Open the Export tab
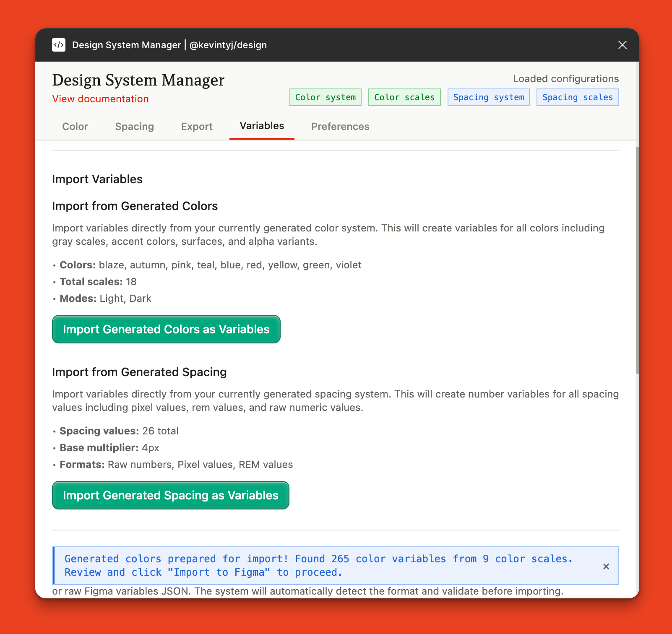 197,126
